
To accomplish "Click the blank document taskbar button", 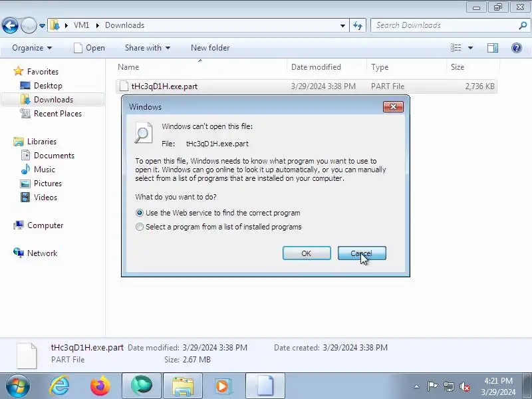I will [265, 386].
